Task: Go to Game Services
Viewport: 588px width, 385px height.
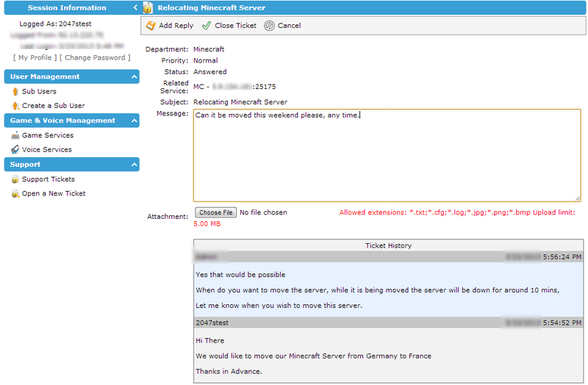Action: (x=48, y=135)
